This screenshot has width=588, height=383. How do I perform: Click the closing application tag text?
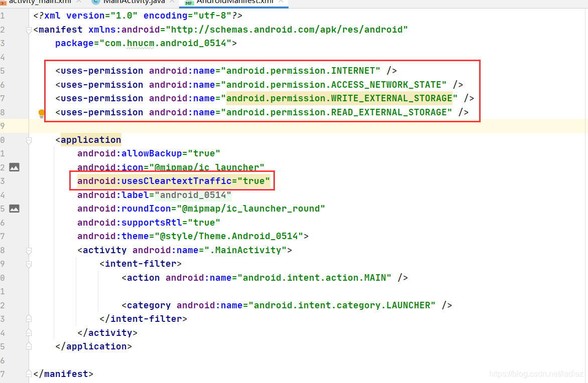coord(94,346)
